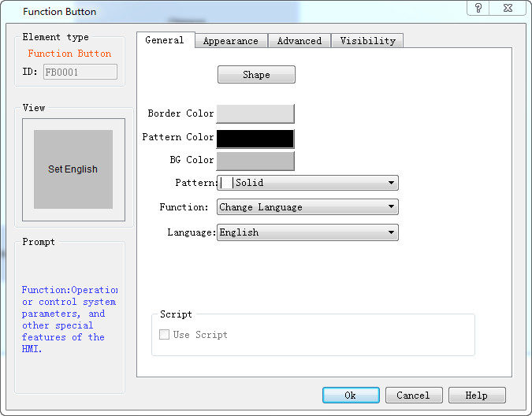This screenshot has width=532, height=416.
Task: Open the Function dropdown set to Change Language
Action: (307, 206)
